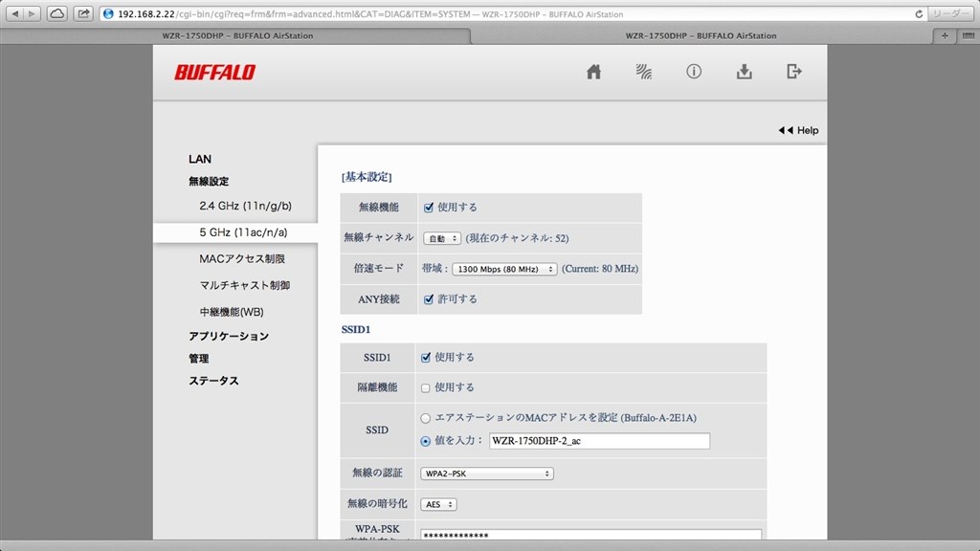
Task: Click the 現在のチャンネル: 52 text
Action: click(517, 238)
